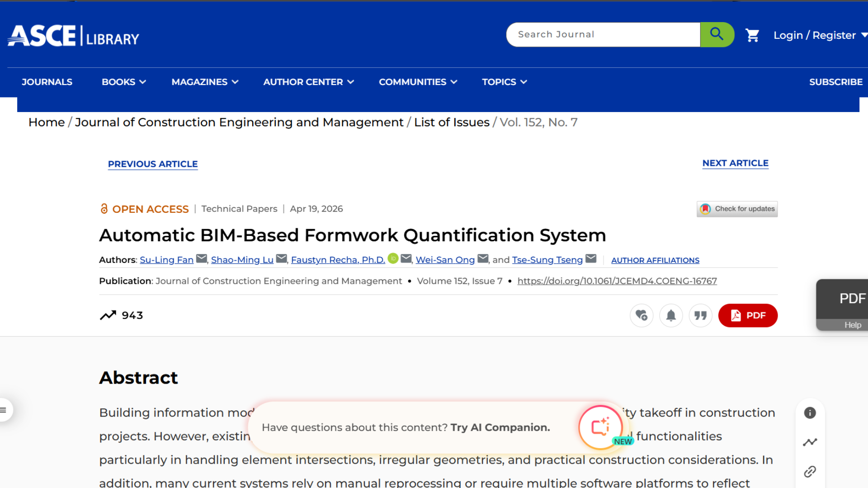
Task: Add article to favorites heart icon
Action: (642, 315)
